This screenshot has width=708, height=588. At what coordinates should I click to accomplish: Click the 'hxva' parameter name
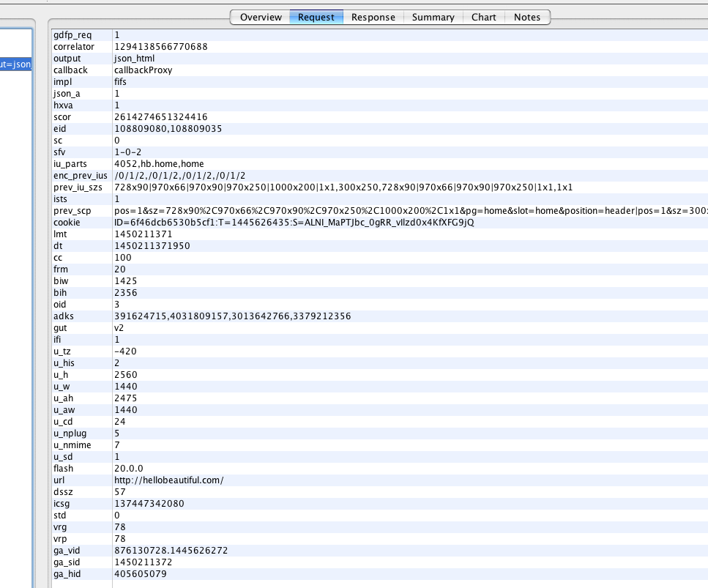click(63, 105)
